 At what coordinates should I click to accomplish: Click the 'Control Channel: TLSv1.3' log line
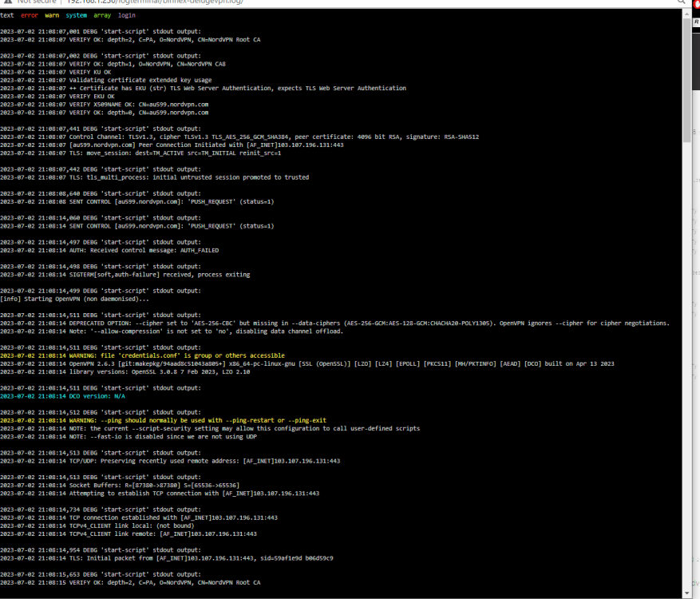click(x=239, y=137)
